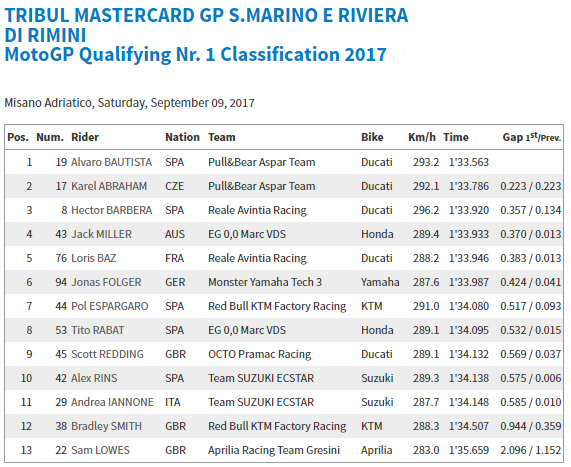The image size is (571, 467).
Task: Click the MotoGP Qualifying Nr. 1 Classification title
Action: [x=195, y=55]
